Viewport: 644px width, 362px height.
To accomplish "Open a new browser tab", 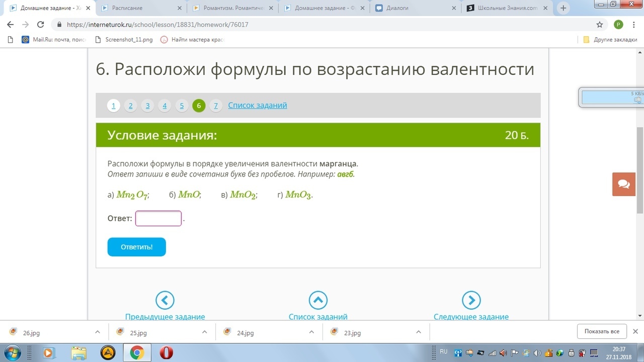I will point(563,8).
